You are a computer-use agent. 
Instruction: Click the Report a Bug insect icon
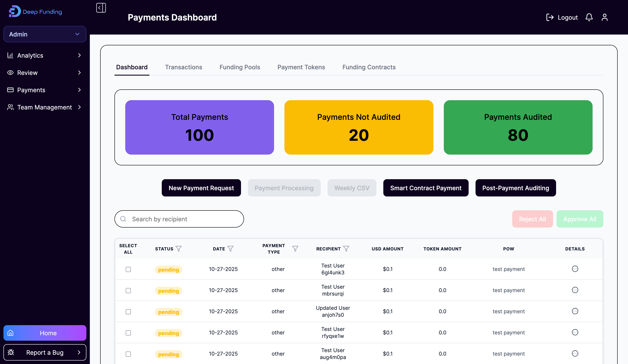11,352
